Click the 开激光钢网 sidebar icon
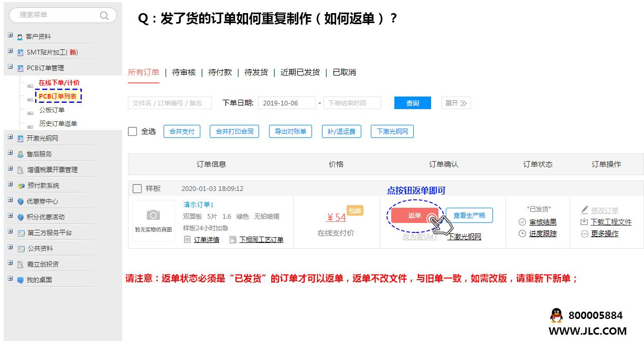This screenshot has width=644, height=341. click(20, 138)
